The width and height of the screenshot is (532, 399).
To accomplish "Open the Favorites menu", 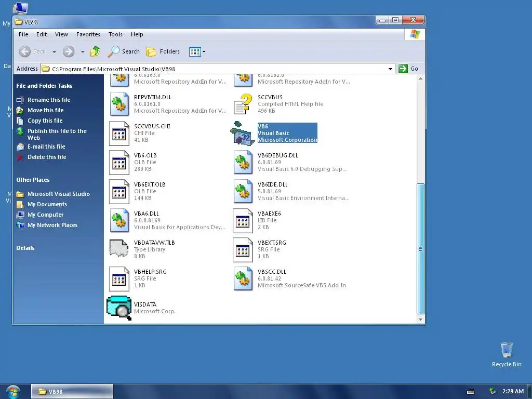I will click(88, 34).
